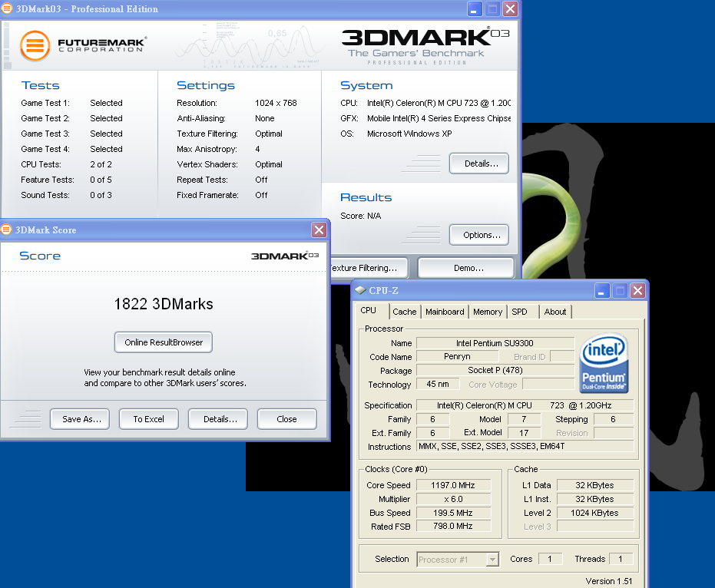Click the Score: N/A result text
Viewport: 715px width, 588px height.
(361, 216)
